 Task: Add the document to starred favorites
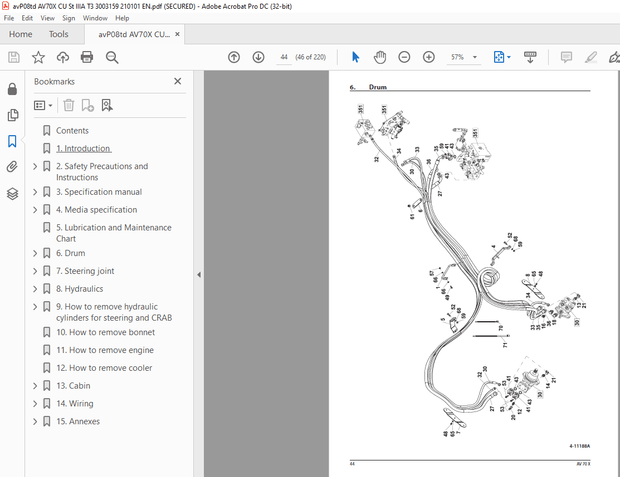[38, 57]
